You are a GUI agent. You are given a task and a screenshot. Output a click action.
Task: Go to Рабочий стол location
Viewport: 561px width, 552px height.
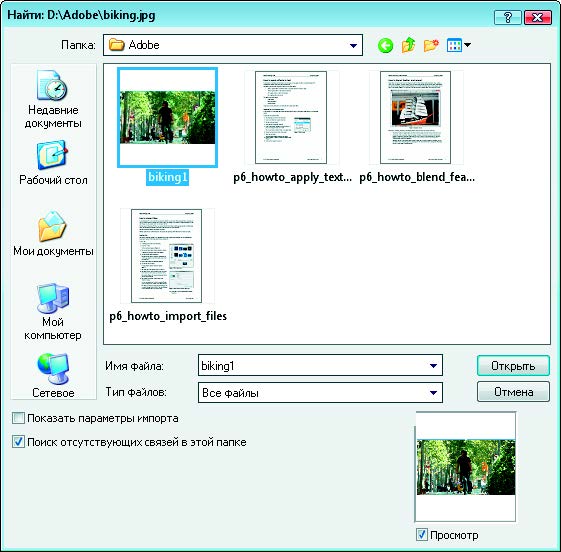click(x=53, y=163)
